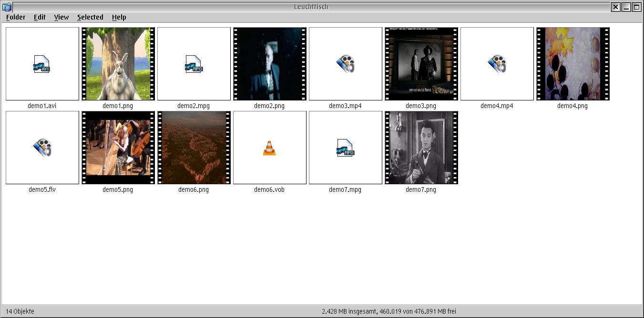644x318 pixels.
Task: Select the demo6.vob VLC cone icon
Action: (x=269, y=148)
